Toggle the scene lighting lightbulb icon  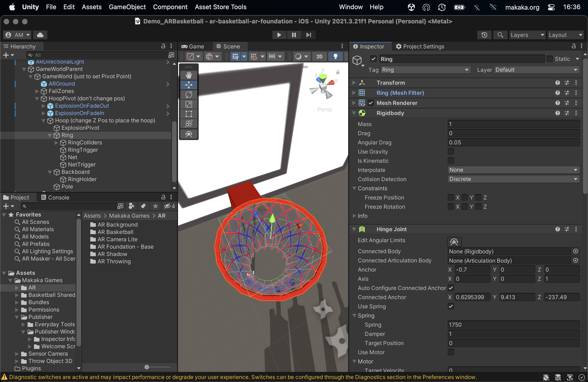335,56
